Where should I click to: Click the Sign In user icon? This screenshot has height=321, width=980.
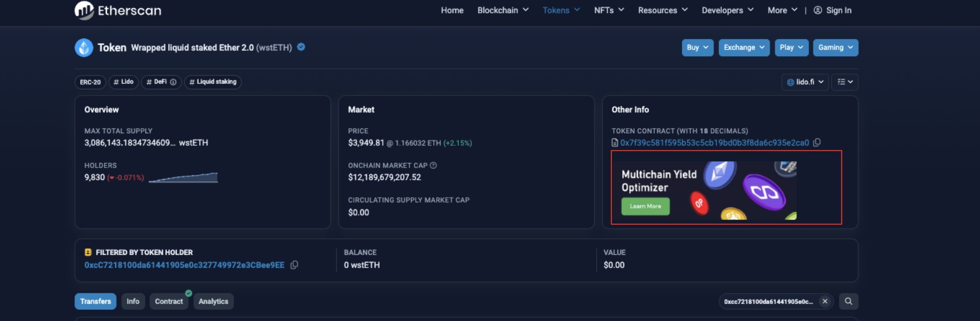[818, 10]
